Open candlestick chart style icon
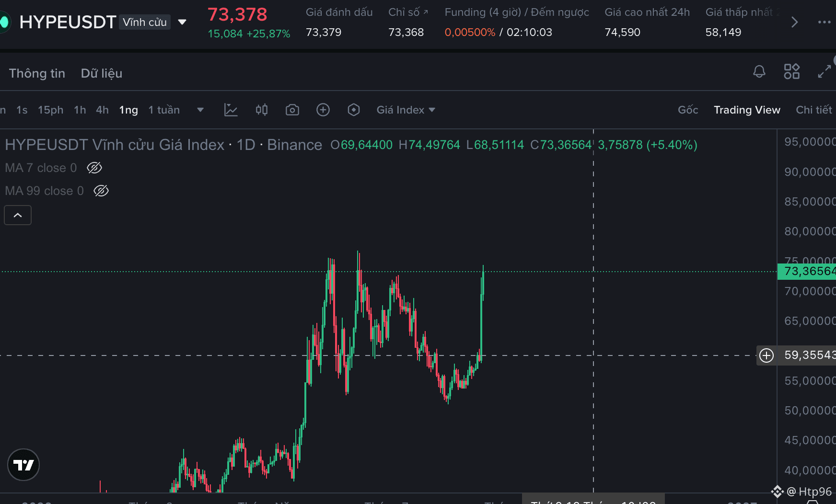The image size is (836, 504). pyautogui.click(x=262, y=110)
